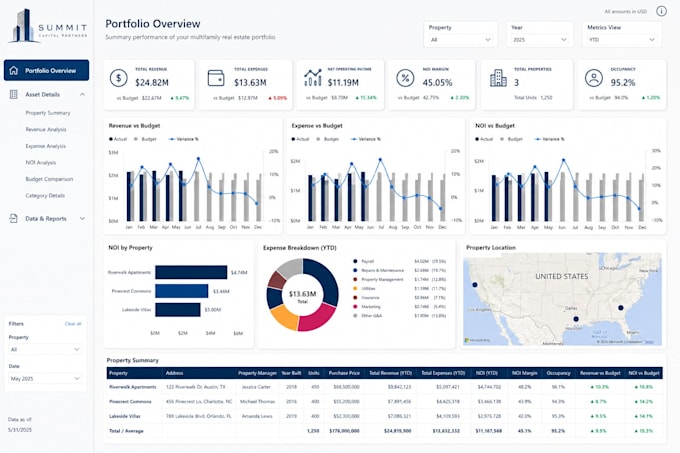
Task: Open Revenue Analysis page
Action: click(46, 129)
